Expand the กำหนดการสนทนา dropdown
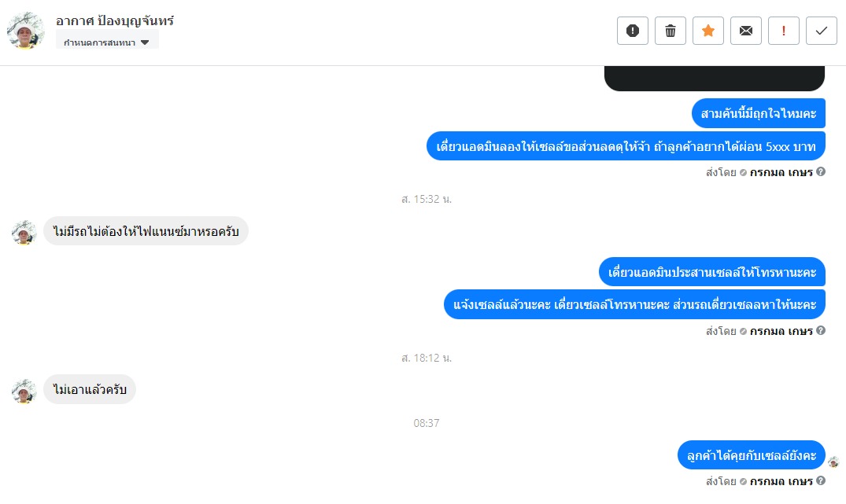Screen dimensions: 846x504 (107, 42)
